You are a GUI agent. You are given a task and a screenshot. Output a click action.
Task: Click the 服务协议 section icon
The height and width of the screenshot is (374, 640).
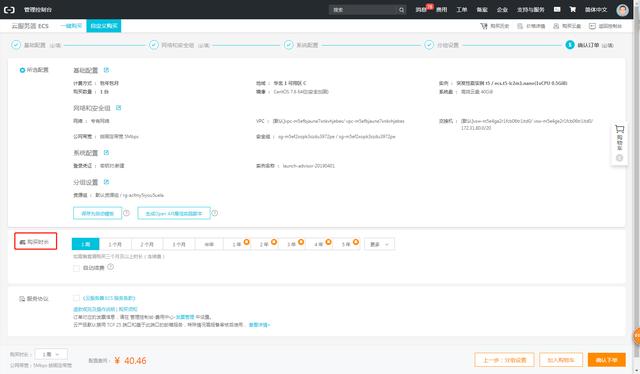22,299
